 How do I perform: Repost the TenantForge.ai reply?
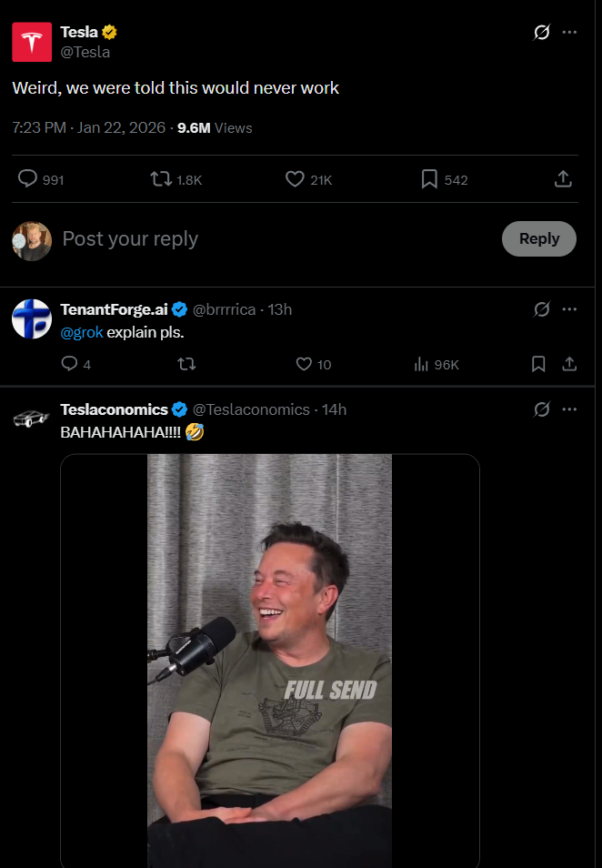[x=186, y=364]
